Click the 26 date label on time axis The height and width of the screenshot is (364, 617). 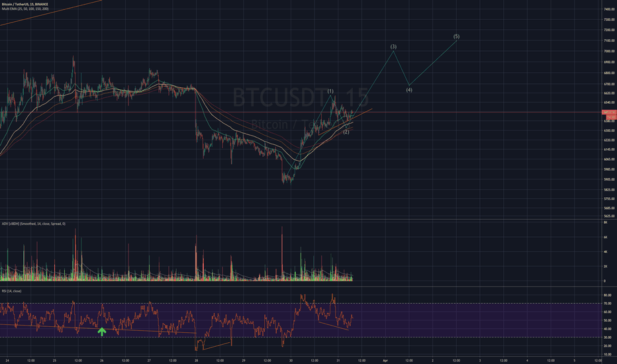coord(102,361)
